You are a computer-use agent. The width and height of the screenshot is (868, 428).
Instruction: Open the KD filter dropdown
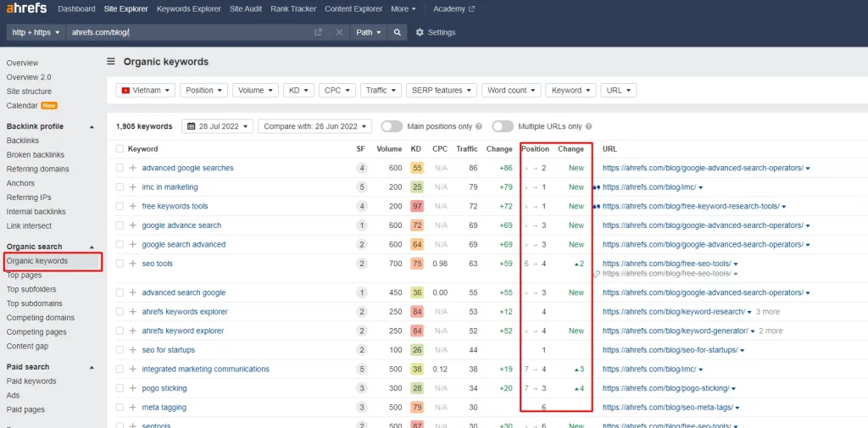[299, 90]
